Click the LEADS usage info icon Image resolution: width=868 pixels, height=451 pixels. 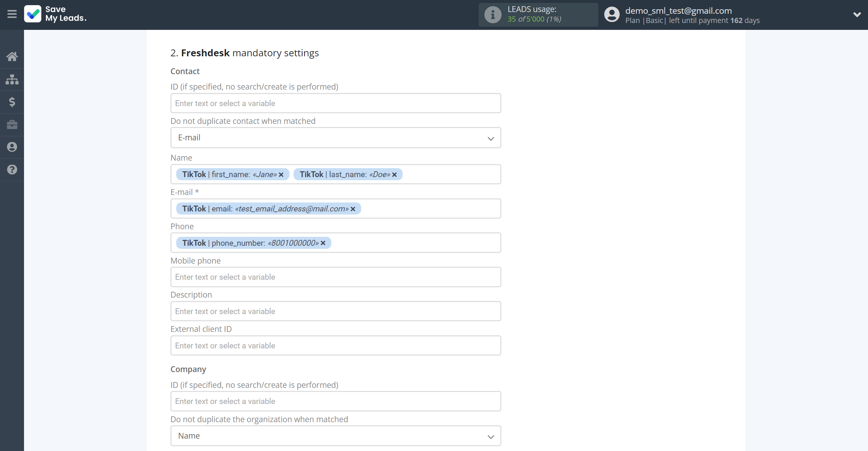pyautogui.click(x=493, y=15)
